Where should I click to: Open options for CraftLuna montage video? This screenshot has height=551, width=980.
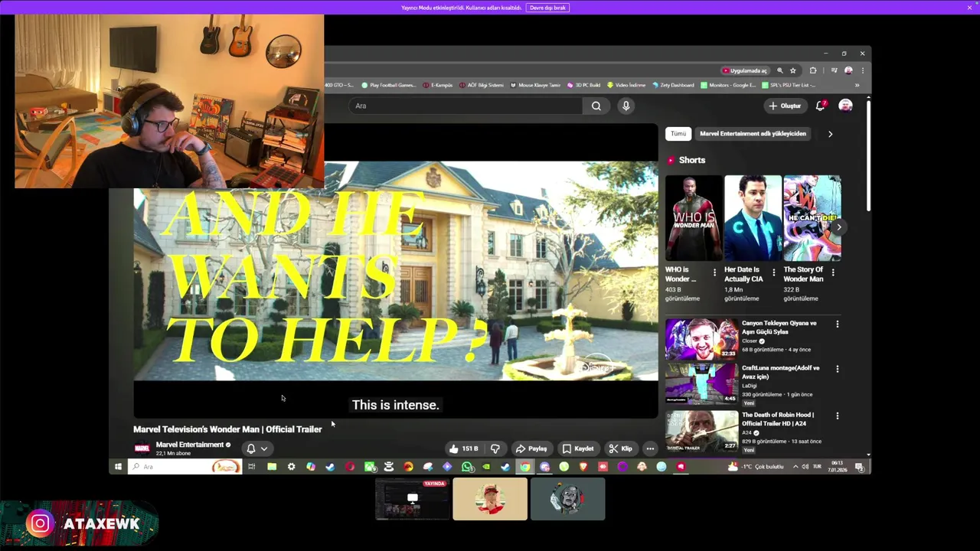pos(837,369)
